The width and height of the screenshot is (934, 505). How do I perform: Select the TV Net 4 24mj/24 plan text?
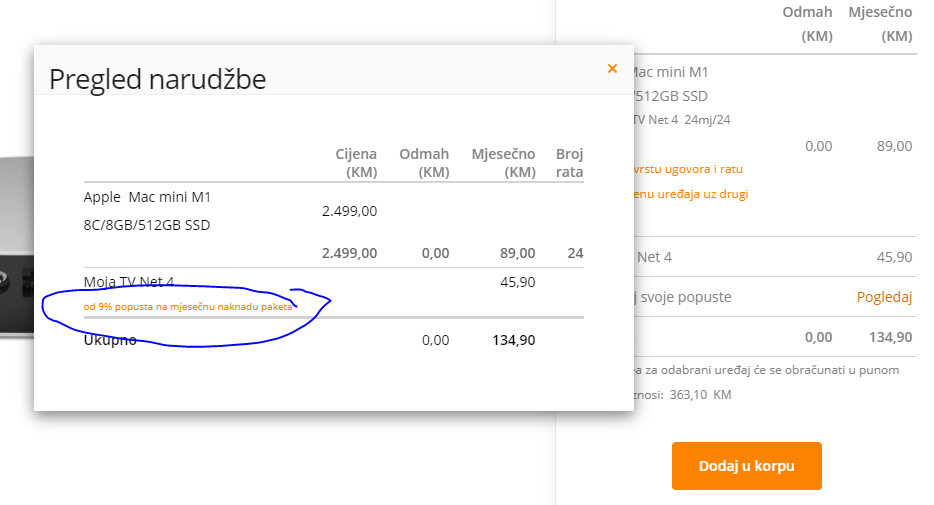pos(682,120)
